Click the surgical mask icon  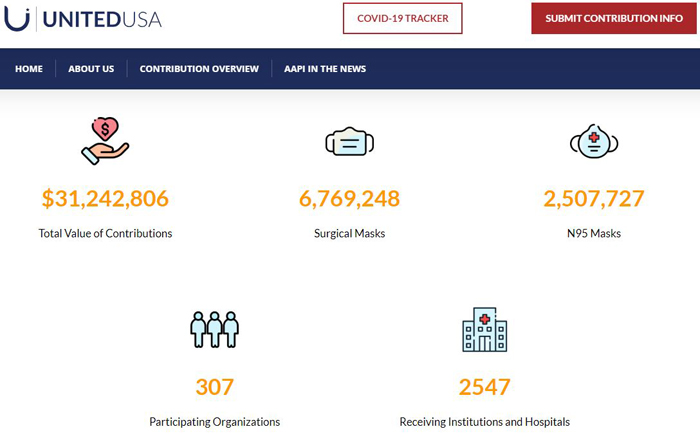(x=350, y=142)
